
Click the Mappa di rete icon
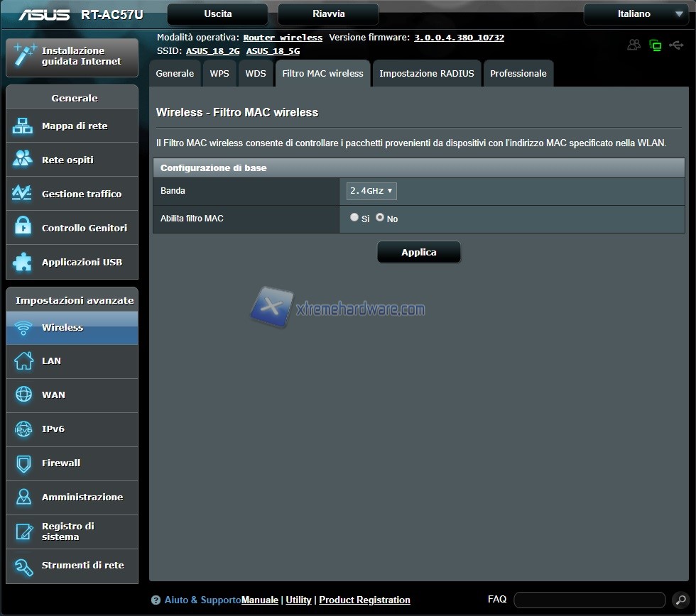coord(23,126)
